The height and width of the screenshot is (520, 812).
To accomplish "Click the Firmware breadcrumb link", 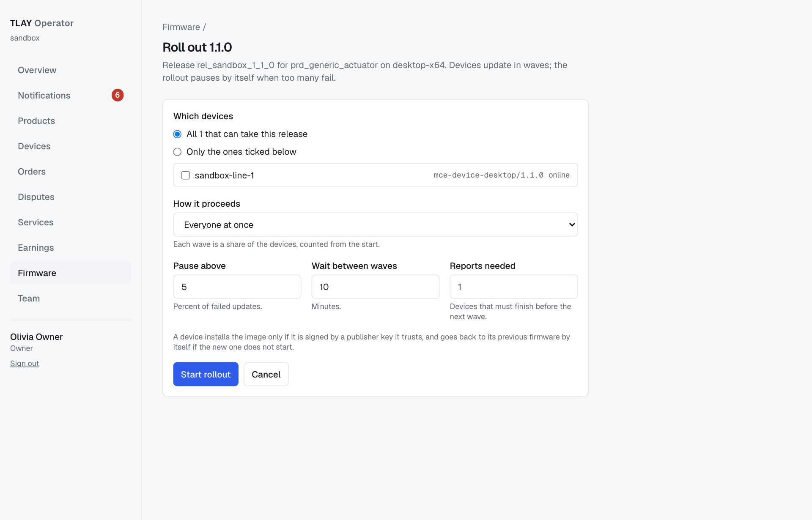I will (x=181, y=27).
